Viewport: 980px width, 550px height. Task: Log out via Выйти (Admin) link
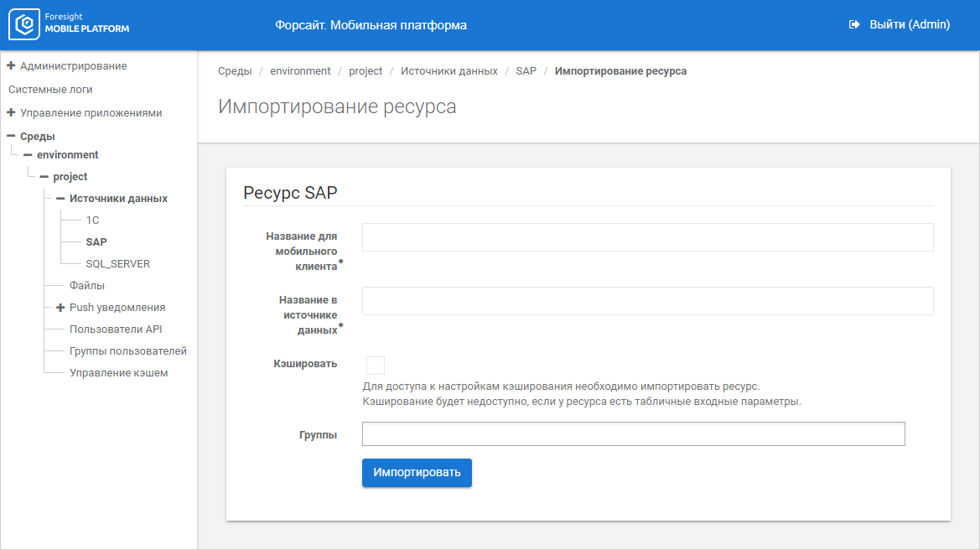click(x=910, y=24)
